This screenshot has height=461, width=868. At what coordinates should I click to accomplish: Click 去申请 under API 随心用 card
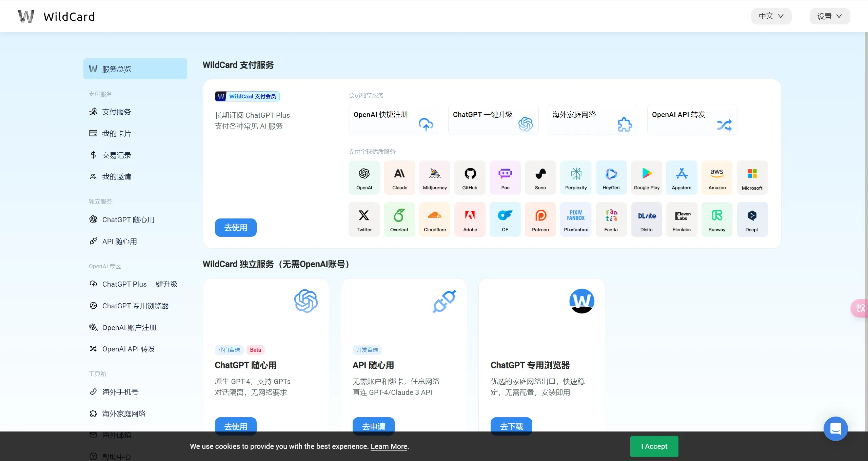point(374,426)
